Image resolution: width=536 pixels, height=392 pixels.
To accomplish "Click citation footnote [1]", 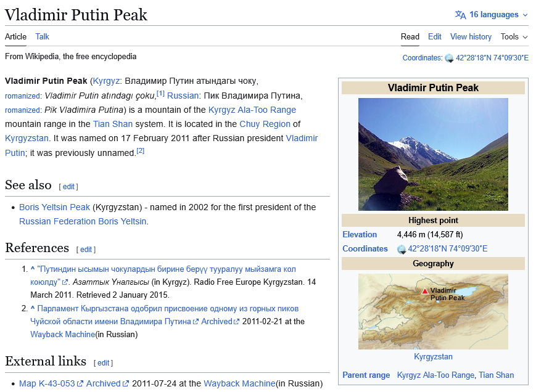I will click(160, 94).
